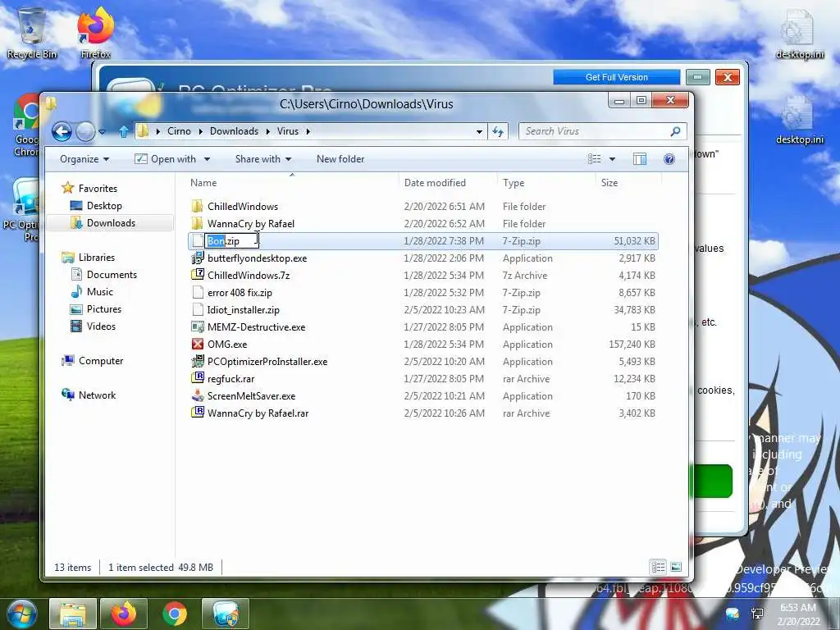Expand the arrow after Virus breadcrumb
Viewport: 840px width, 630px height.
click(x=308, y=132)
